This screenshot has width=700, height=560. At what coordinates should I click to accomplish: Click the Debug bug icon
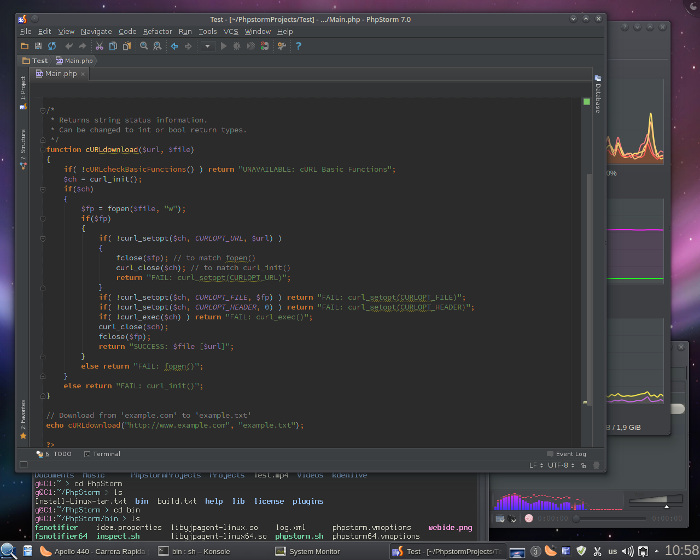(237, 46)
